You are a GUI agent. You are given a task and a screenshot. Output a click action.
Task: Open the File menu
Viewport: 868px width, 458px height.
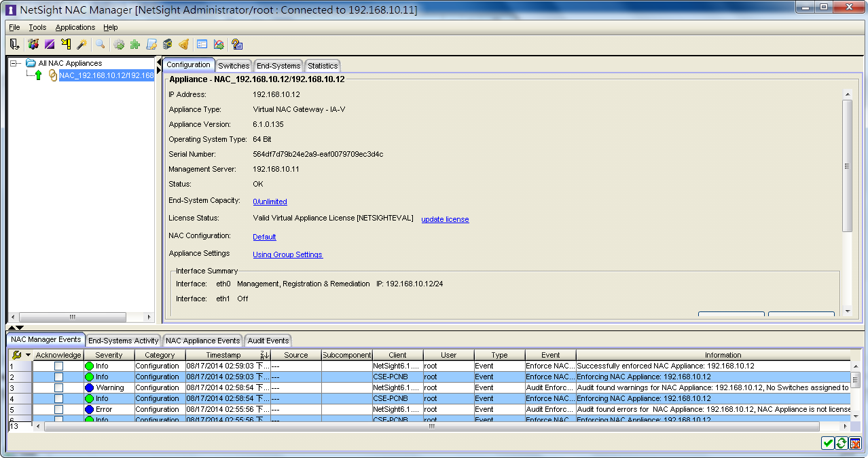[x=14, y=27]
